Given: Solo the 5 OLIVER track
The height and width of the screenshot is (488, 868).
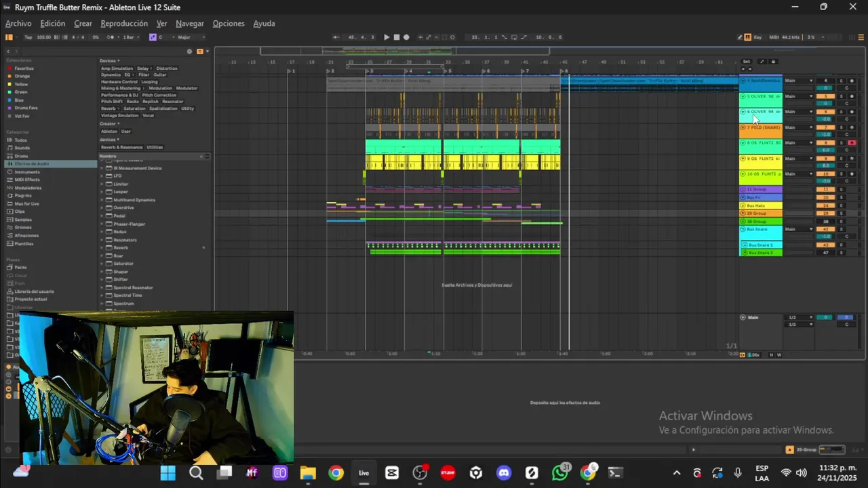Looking at the screenshot, I should pos(841,96).
